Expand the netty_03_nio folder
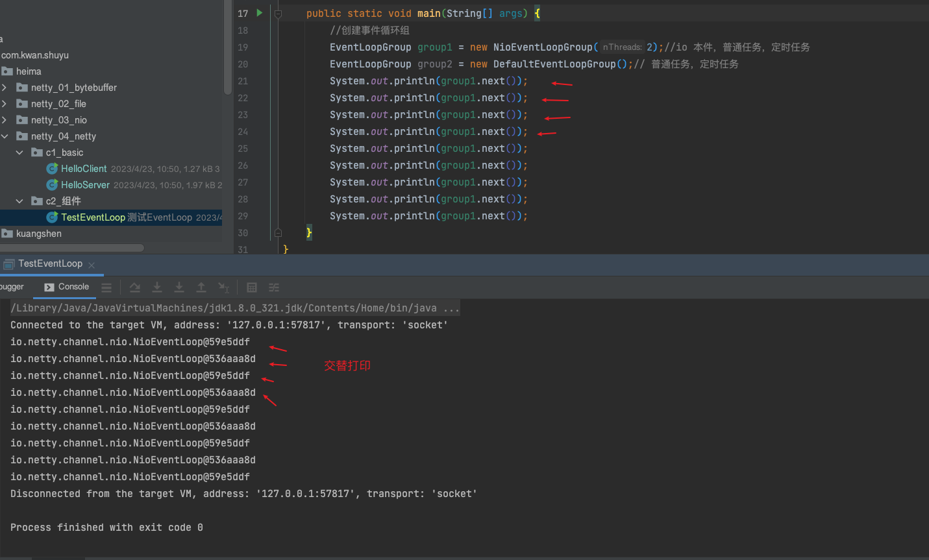Viewport: 929px width, 560px height. (x=5, y=120)
